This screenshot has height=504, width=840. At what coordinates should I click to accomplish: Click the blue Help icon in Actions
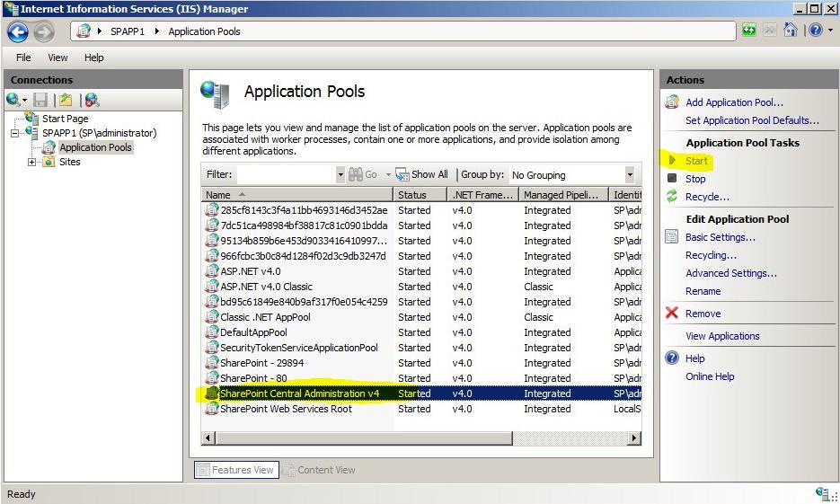[672, 358]
